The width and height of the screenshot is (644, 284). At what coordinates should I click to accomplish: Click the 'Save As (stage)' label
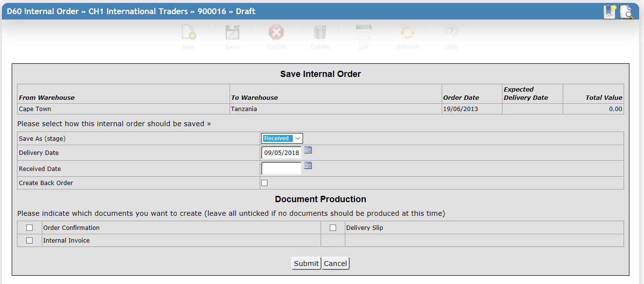(x=42, y=139)
